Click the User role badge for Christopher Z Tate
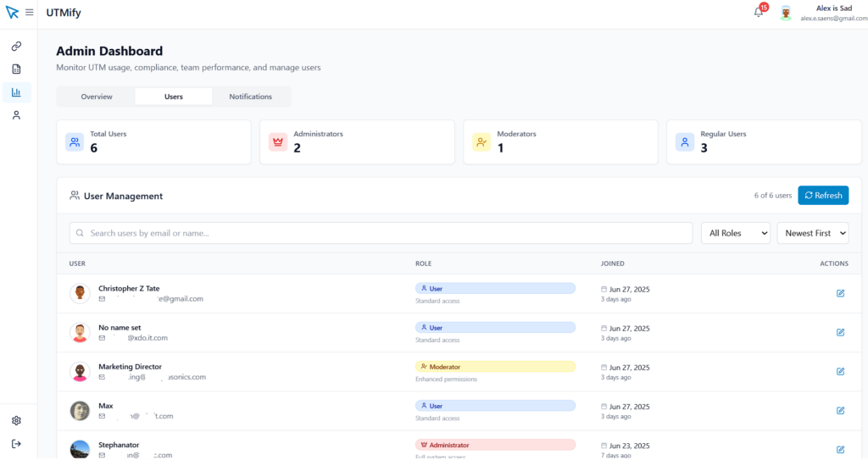The width and height of the screenshot is (868, 460). [x=495, y=288]
